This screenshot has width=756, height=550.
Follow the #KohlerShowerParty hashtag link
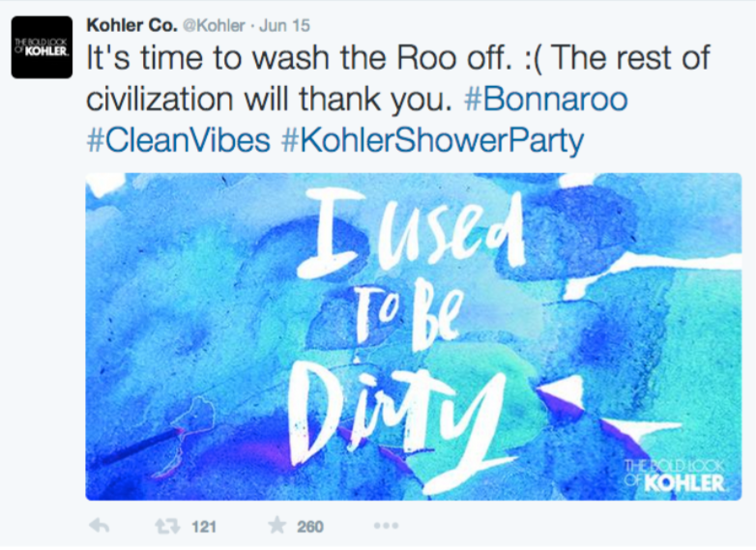[x=432, y=141]
